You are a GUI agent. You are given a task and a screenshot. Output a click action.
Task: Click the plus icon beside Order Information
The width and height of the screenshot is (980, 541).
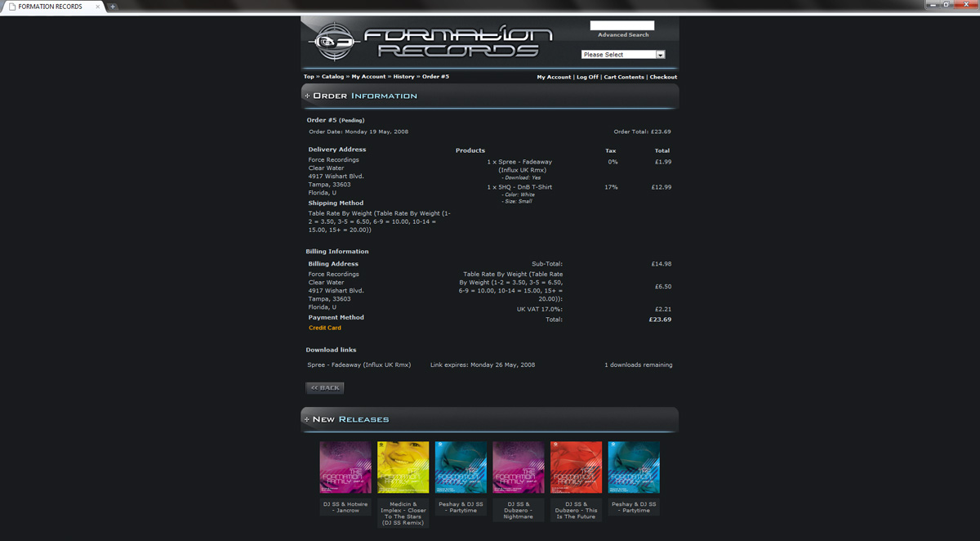click(x=307, y=96)
